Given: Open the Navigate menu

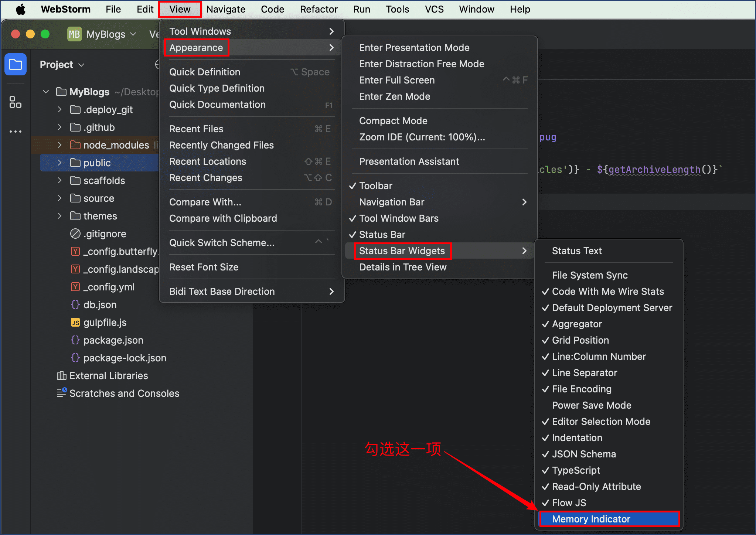Looking at the screenshot, I should [x=226, y=9].
